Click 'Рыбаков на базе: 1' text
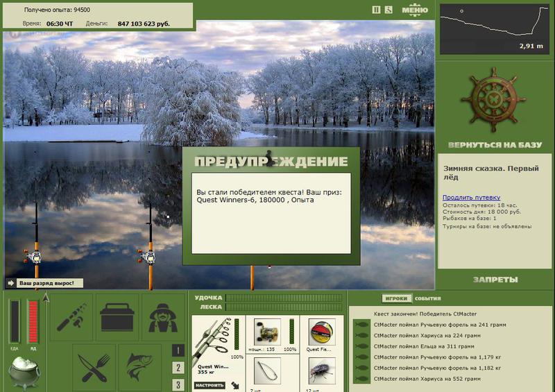Image resolution: width=555 pixels, height=392 pixels. point(470,218)
